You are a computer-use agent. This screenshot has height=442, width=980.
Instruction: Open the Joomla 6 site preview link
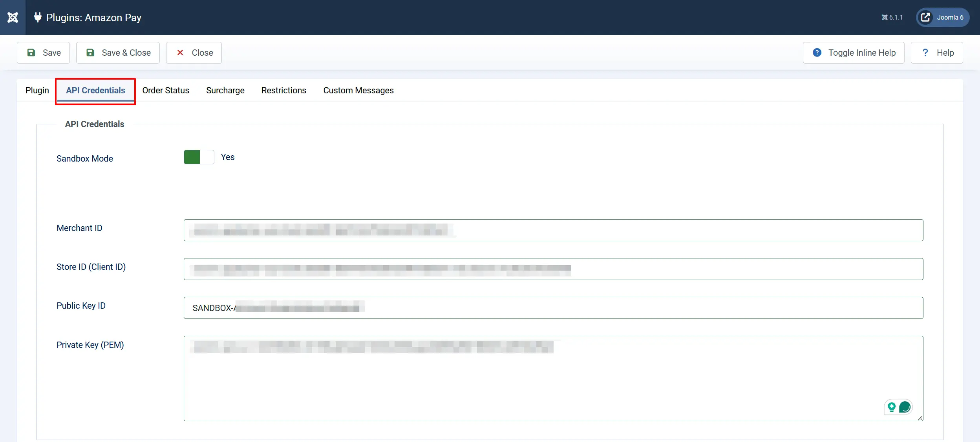[x=943, y=17]
